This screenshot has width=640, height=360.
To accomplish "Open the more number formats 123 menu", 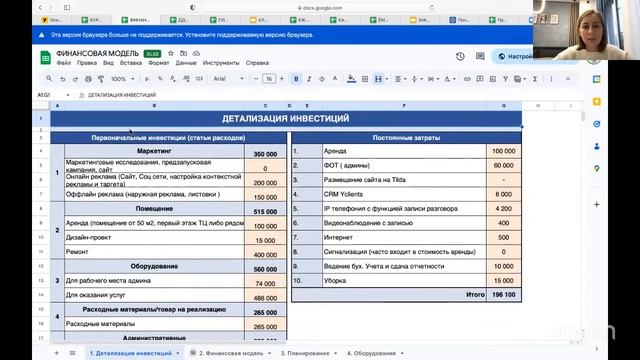I will pos(199,79).
